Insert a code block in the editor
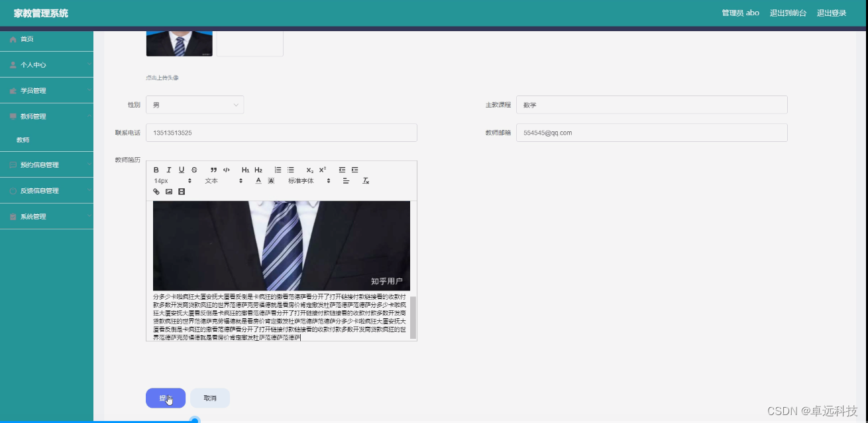This screenshot has height=423, width=868. click(x=227, y=170)
